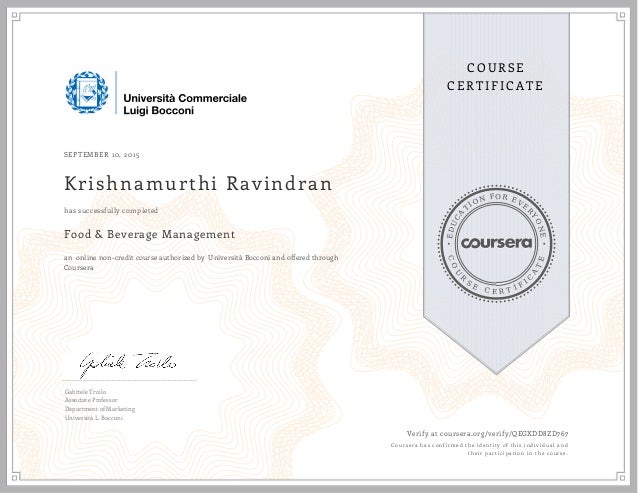The height and width of the screenshot is (493, 638).
Task: Click the 'has successfully completed' line
Action: tap(111, 211)
